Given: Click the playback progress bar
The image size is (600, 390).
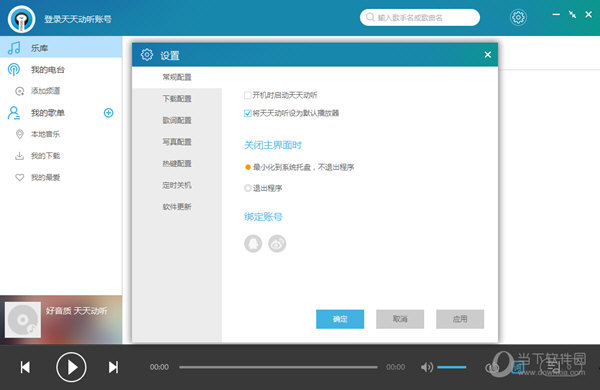Looking at the screenshot, I should [278, 367].
